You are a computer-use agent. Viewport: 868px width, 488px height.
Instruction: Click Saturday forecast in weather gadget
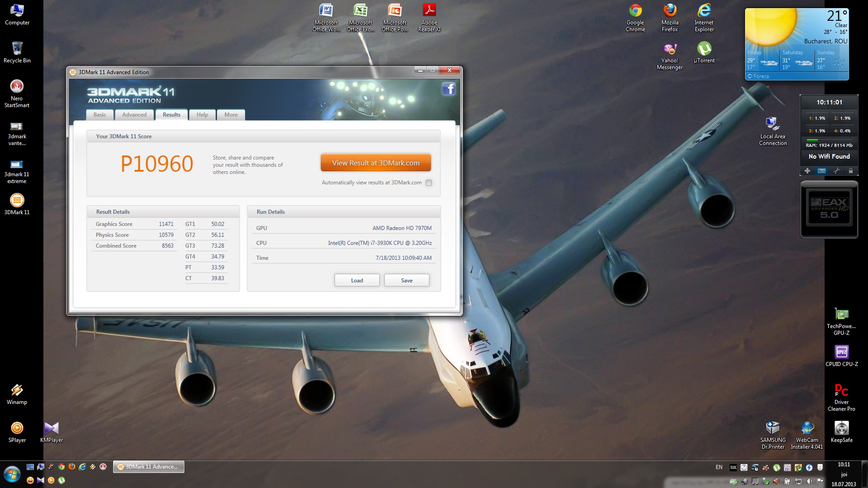coord(797,60)
